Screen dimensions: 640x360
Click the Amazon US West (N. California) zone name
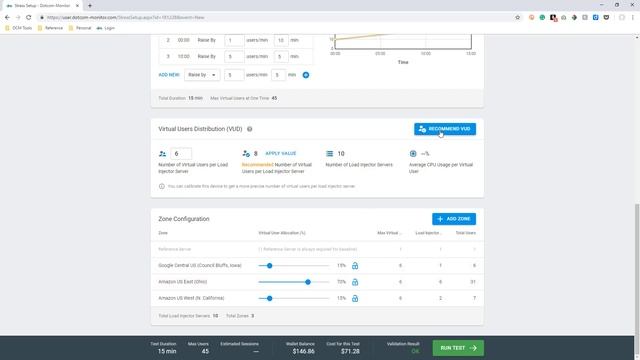click(x=191, y=298)
